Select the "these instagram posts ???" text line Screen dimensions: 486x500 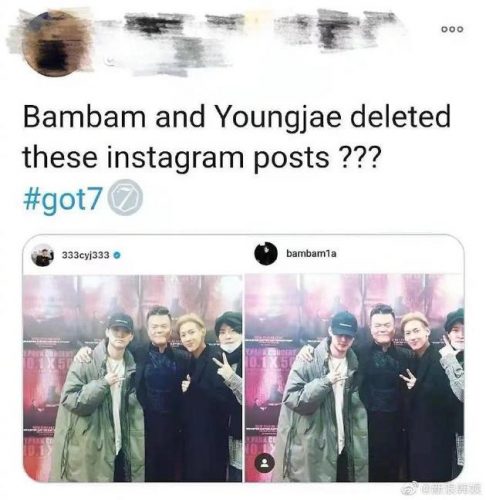(201, 157)
